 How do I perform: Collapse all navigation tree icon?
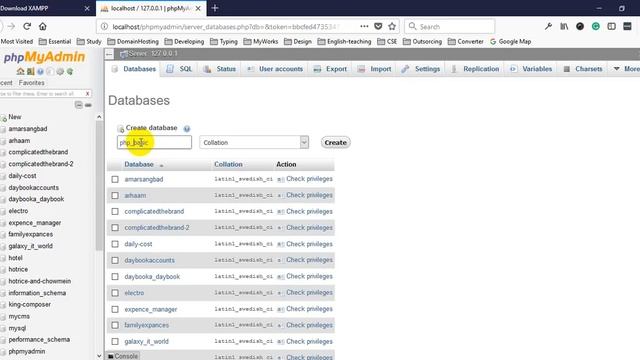tap(78, 105)
